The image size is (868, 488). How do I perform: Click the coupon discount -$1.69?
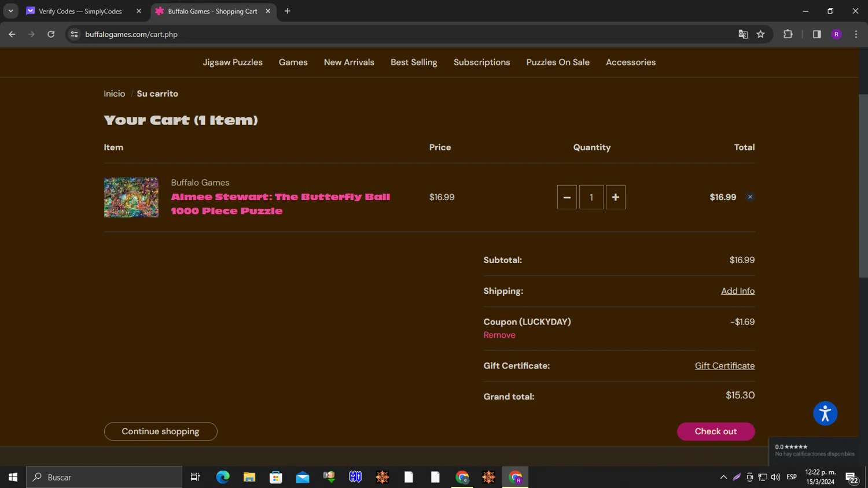point(742,321)
